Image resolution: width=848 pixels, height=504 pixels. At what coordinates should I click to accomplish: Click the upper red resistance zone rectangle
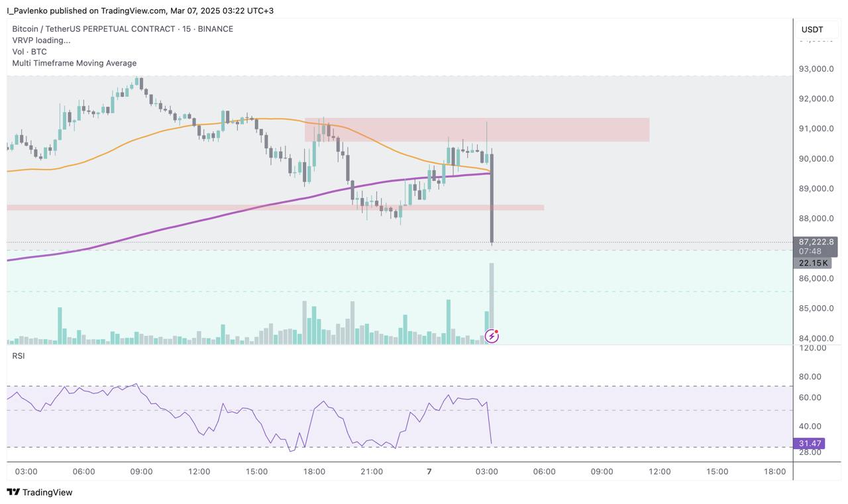477,130
